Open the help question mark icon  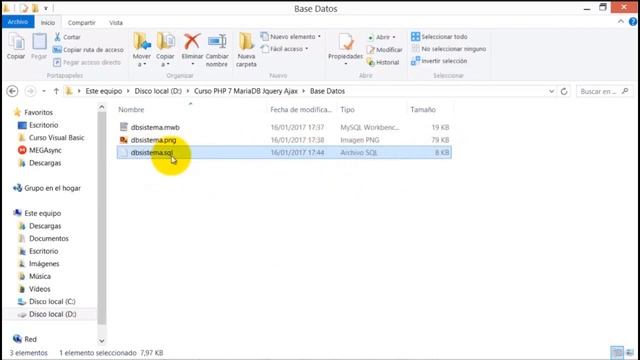(633, 22)
